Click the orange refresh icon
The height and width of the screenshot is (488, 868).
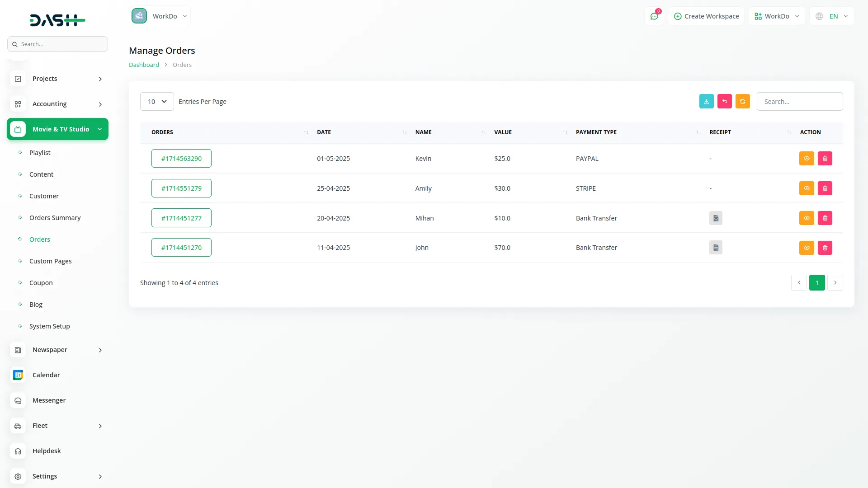pos(742,101)
